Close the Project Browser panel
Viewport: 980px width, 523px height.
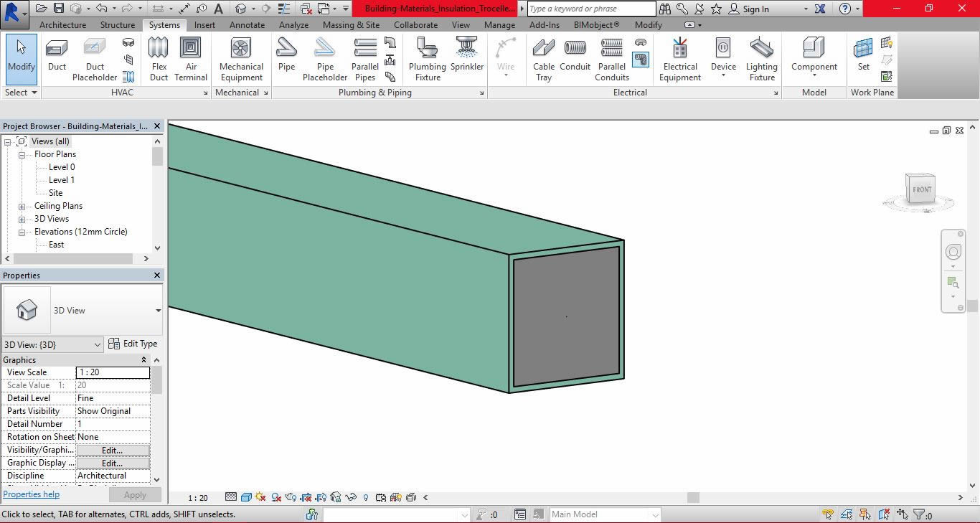pos(157,126)
